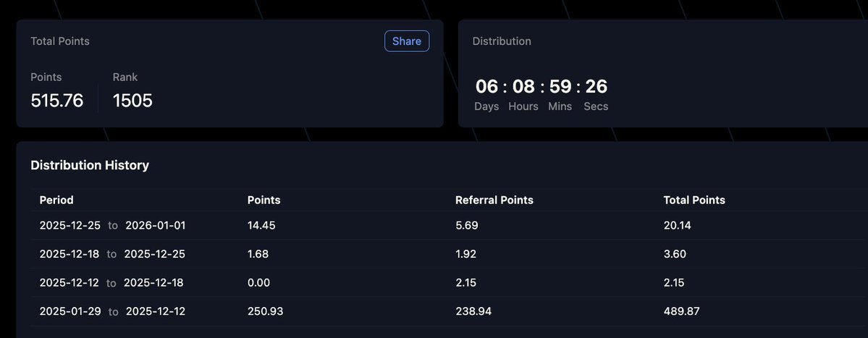The height and width of the screenshot is (338, 868).
Task: Click the Share button
Action: click(406, 41)
